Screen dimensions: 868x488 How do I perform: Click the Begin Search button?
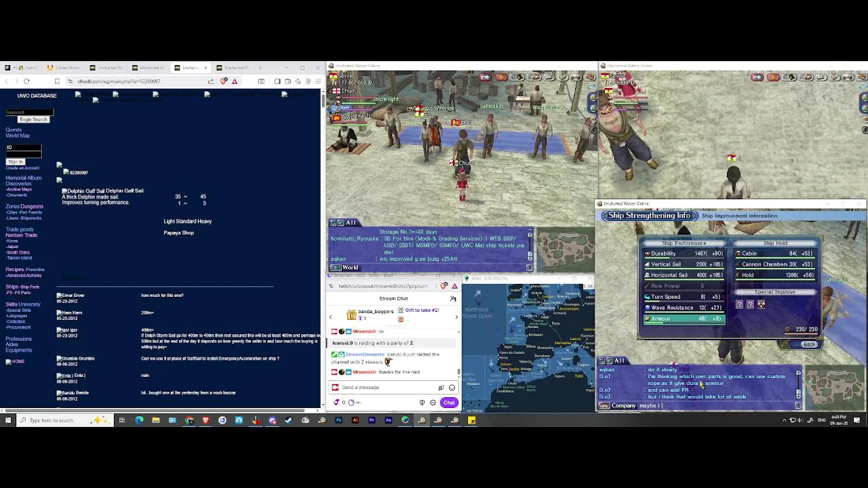click(33, 119)
